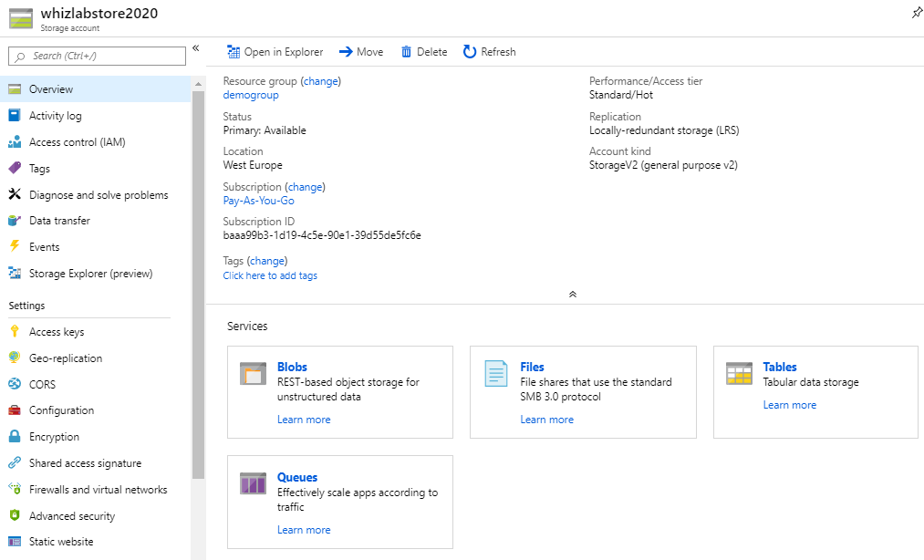Click the Blobs service icon
The height and width of the screenshot is (560, 924).
(254, 374)
